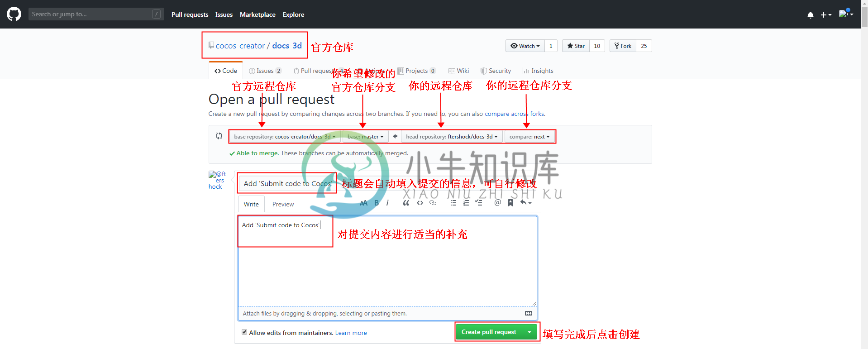This screenshot has width=868, height=349.
Task: Open the saved replies arrow dropdown
Action: pyautogui.click(x=525, y=203)
